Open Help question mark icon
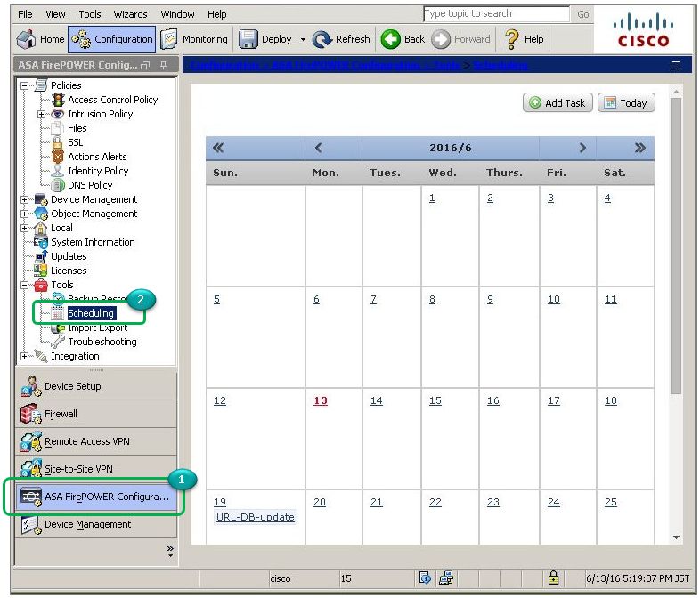Screen dimensions: 700x598 (511, 39)
